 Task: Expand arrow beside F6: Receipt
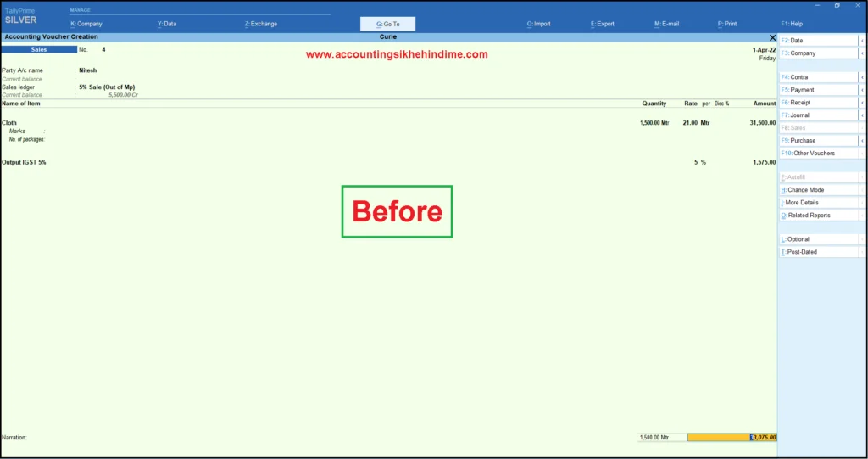862,103
